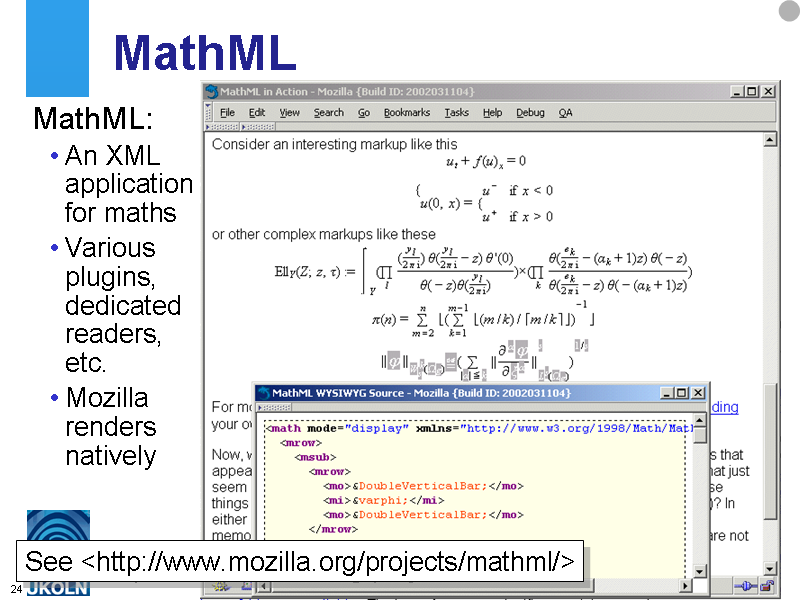Open the File menu
This screenshot has width=800, height=600.
[227, 112]
